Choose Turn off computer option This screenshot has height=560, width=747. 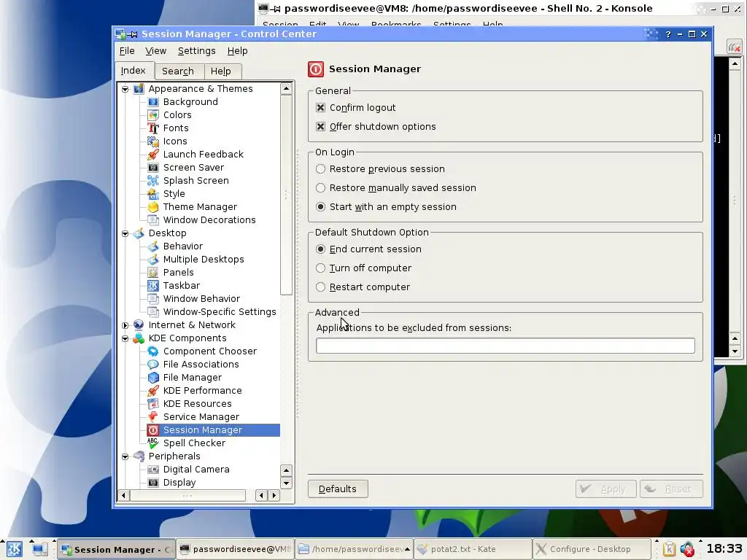(x=321, y=268)
